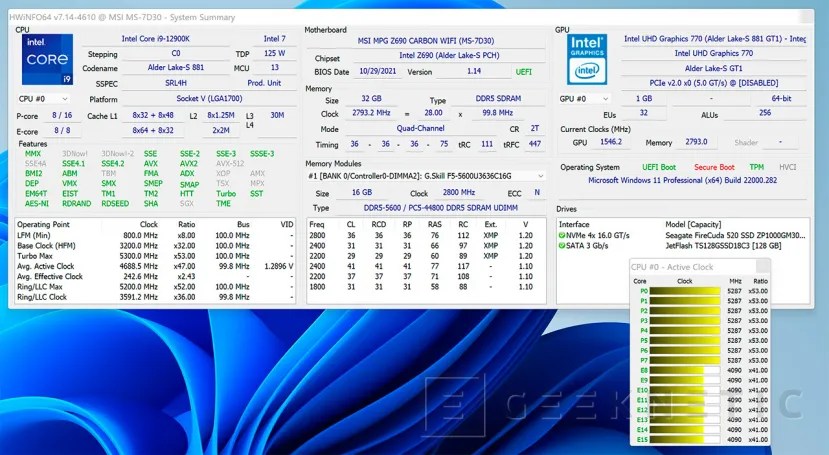Click the green status icon for NVMe drive
829x455 pixels.
tap(562, 236)
